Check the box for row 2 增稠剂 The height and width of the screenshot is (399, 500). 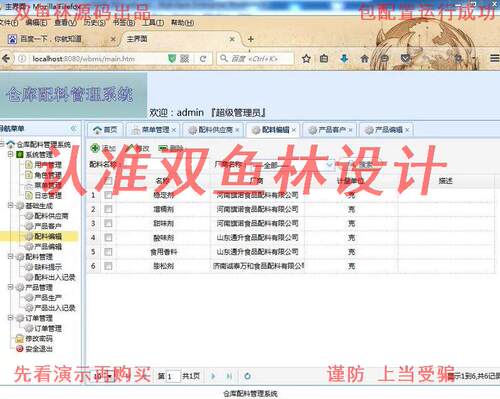point(108,209)
